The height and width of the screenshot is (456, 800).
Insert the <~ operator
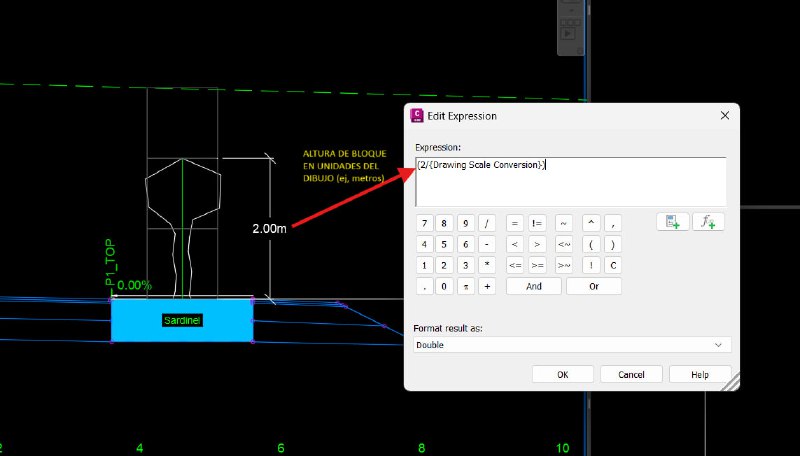point(564,244)
